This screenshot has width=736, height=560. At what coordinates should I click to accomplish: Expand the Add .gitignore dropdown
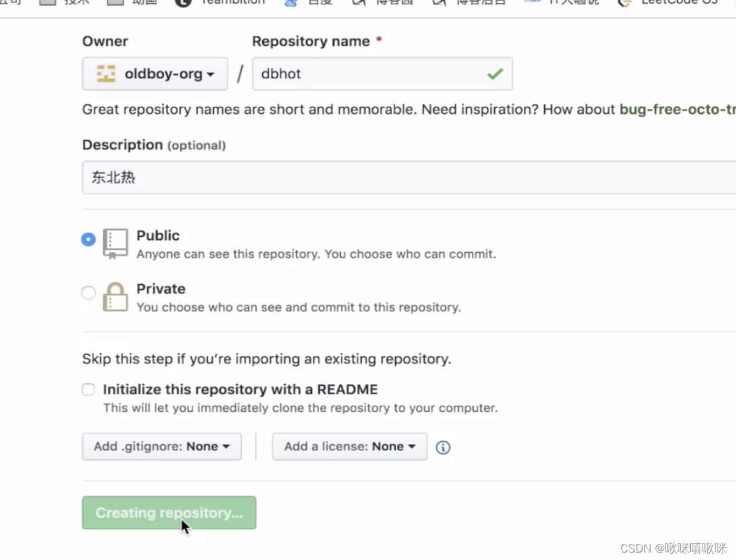(x=162, y=446)
